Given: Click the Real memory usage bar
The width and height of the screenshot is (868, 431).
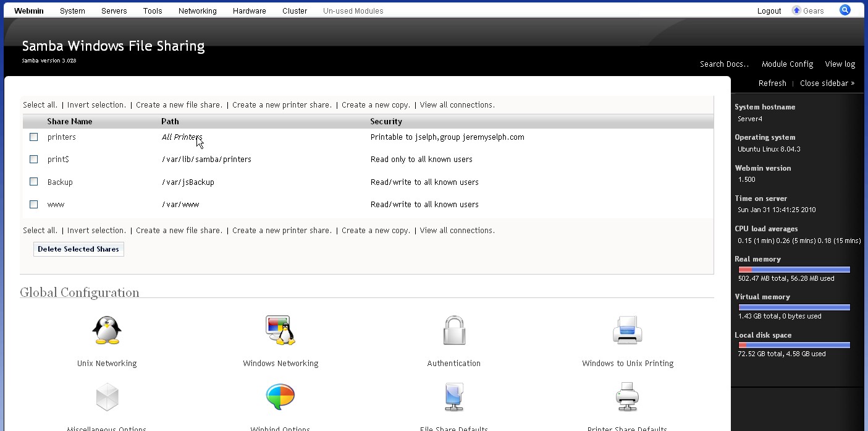Looking at the screenshot, I should pyautogui.click(x=794, y=270).
